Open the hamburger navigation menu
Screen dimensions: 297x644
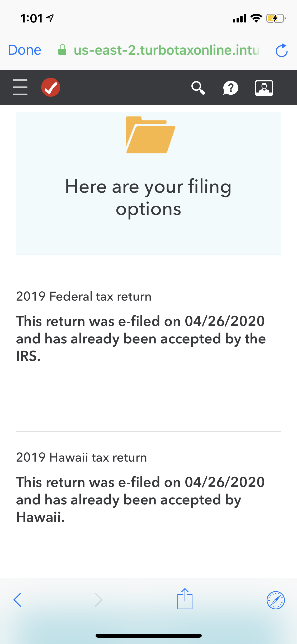[20, 87]
